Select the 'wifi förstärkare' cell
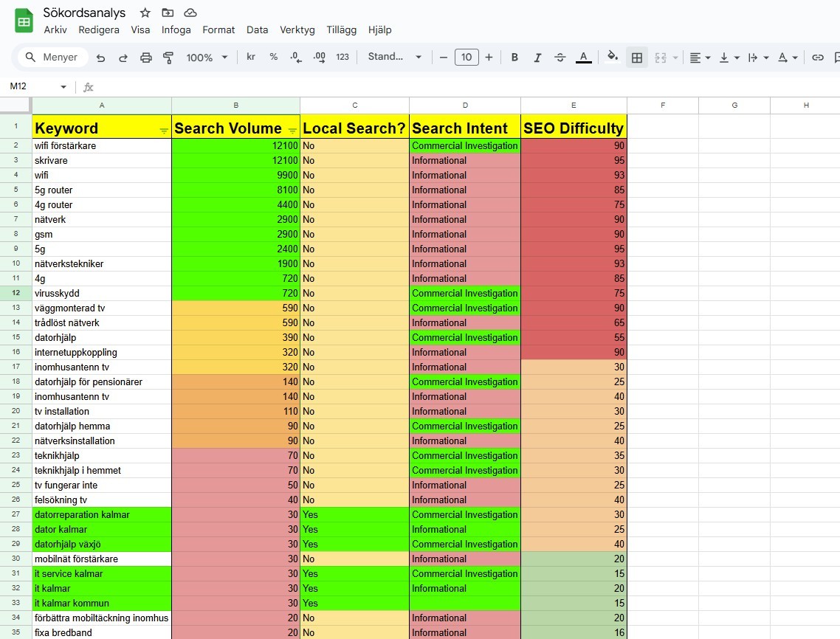The width and height of the screenshot is (840, 639). tap(102, 145)
